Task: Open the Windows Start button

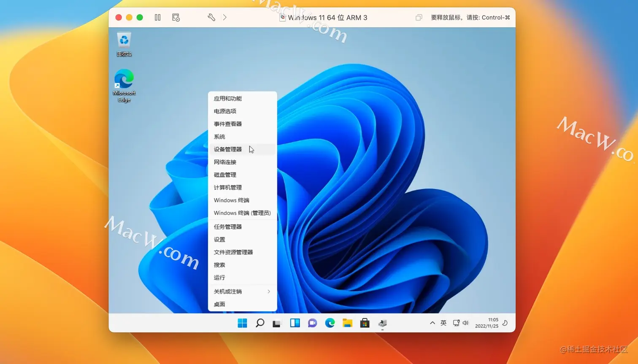Action: tap(242, 323)
